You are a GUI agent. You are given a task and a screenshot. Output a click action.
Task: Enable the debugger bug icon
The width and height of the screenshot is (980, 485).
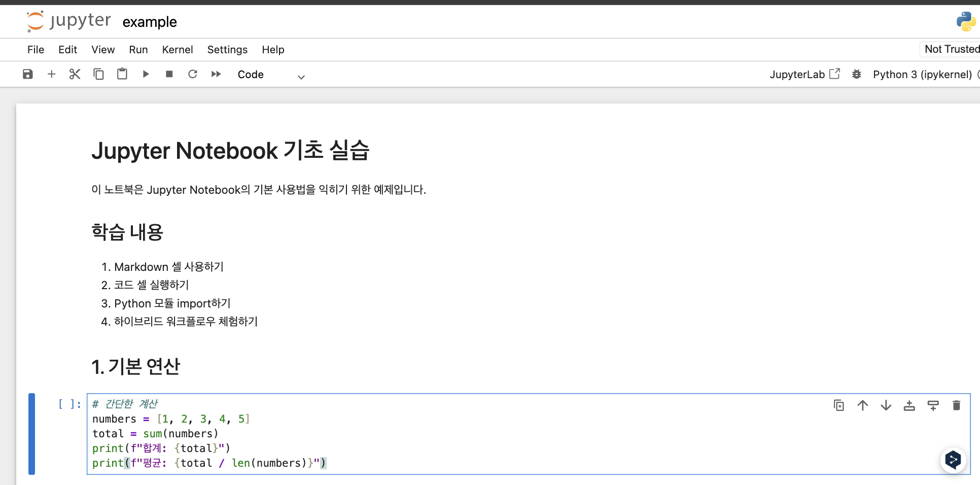tap(857, 75)
